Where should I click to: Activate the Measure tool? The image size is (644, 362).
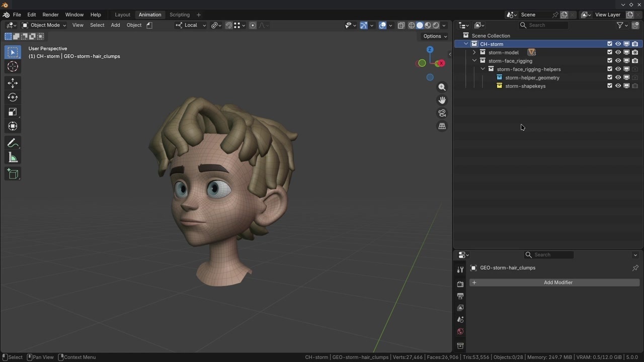[x=13, y=158]
